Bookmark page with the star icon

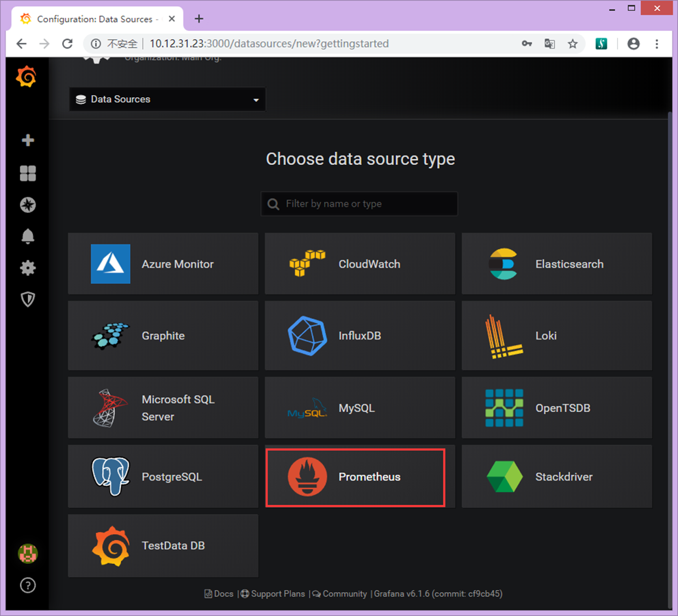[x=573, y=44]
